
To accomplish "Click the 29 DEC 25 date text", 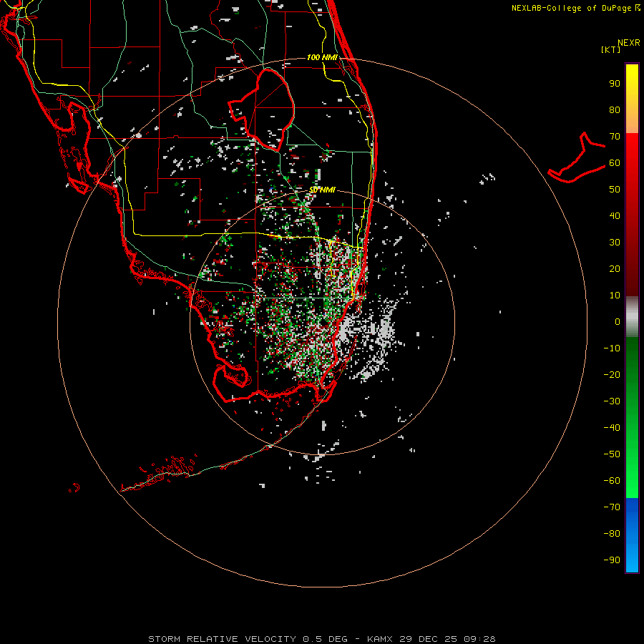I will (429, 639).
